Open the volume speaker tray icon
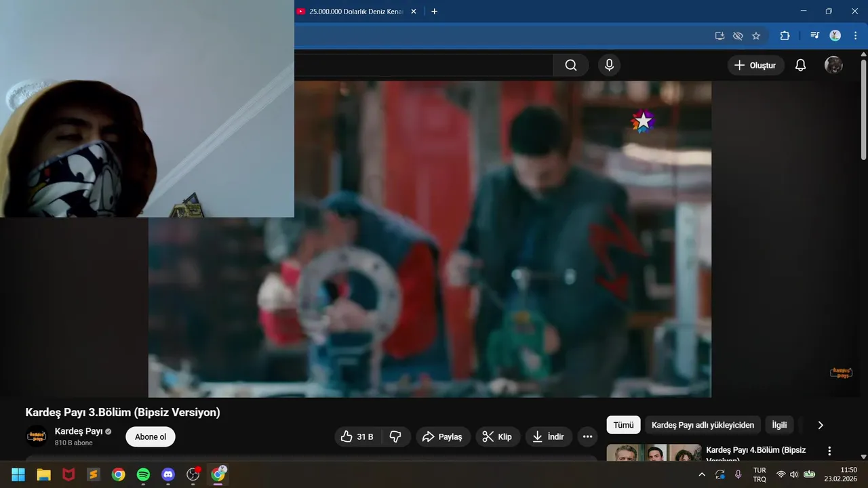The image size is (868, 488). pos(794,474)
